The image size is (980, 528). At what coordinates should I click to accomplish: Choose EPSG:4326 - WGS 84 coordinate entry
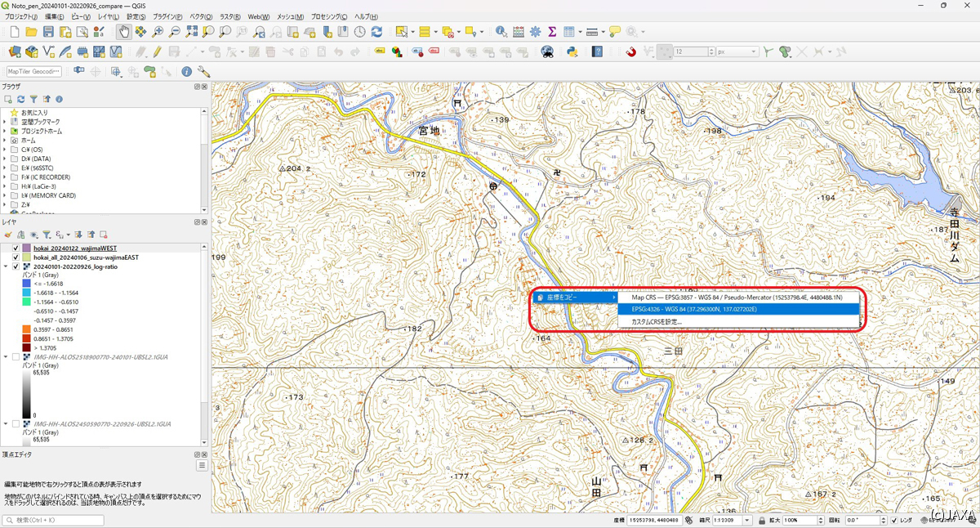[x=738, y=309]
